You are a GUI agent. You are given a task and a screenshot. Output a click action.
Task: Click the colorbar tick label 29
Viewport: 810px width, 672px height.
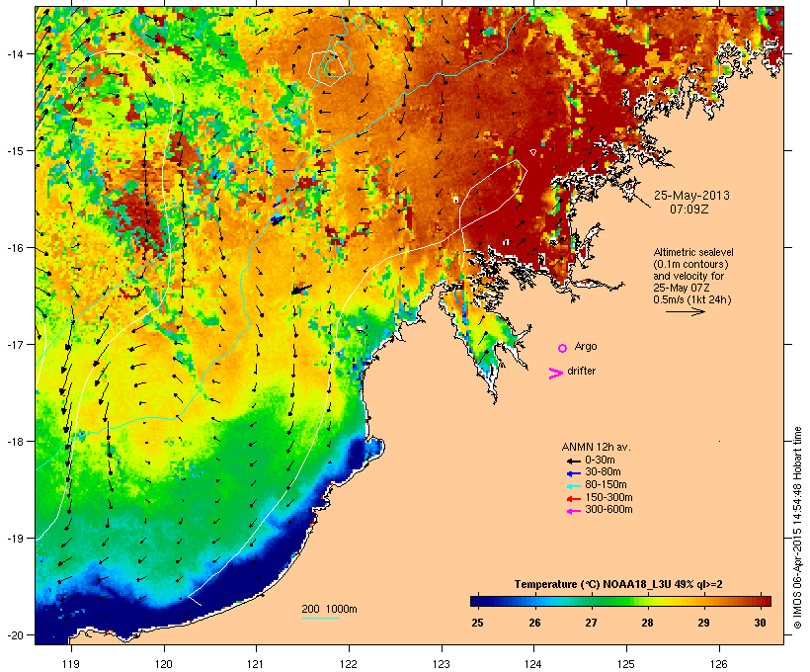pyautogui.click(x=703, y=623)
